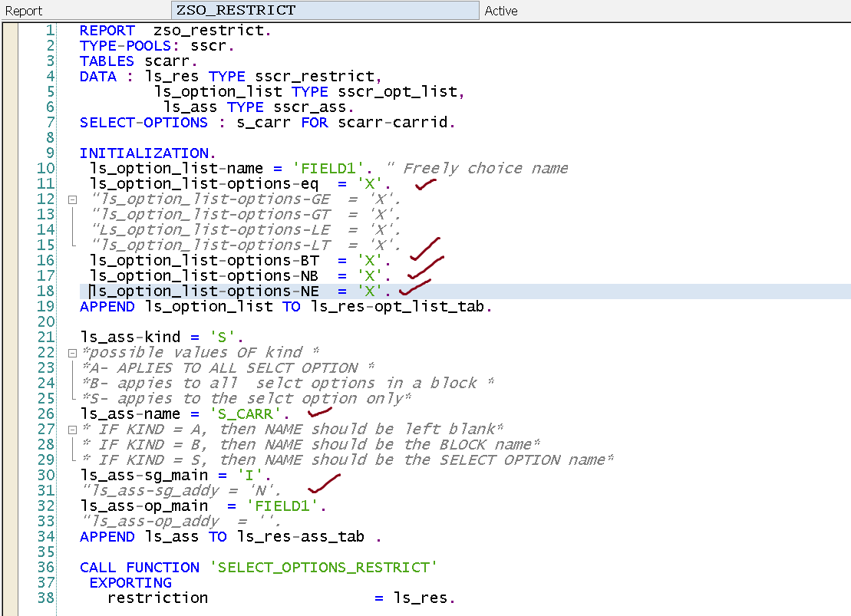
Task: Click line number 1 in the gutter
Action: tap(50, 31)
